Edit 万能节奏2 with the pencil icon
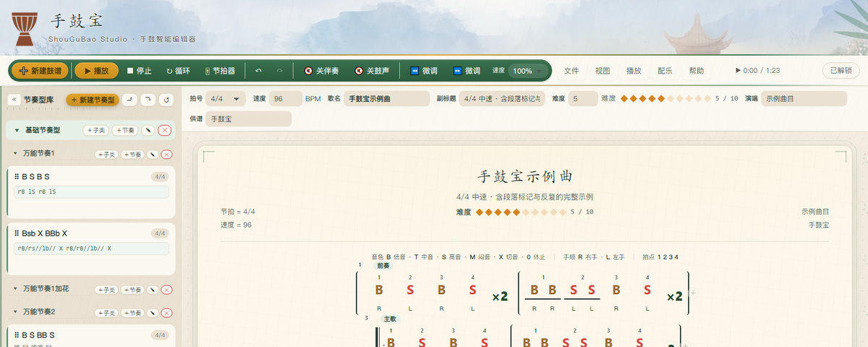This screenshot has width=868, height=347. 153,313
